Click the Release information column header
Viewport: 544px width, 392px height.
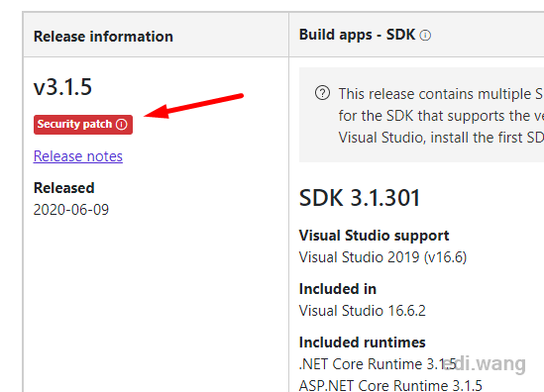[x=103, y=37]
